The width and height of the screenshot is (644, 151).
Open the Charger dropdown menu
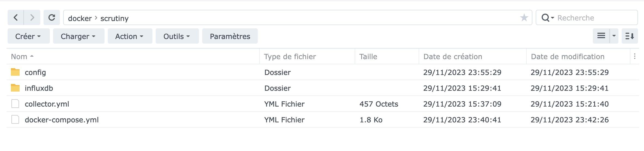(x=78, y=36)
